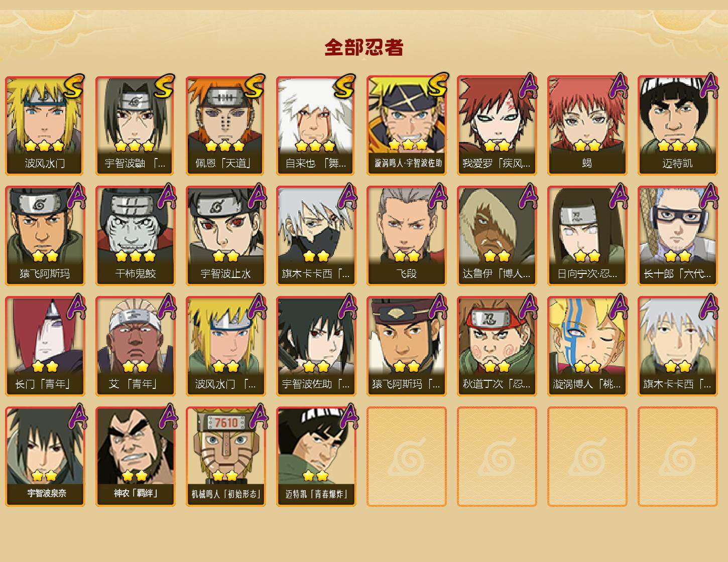This screenshot has width=728, height=562.
Task: Click the 全部忍者 heading
Action: coord(364,48)
